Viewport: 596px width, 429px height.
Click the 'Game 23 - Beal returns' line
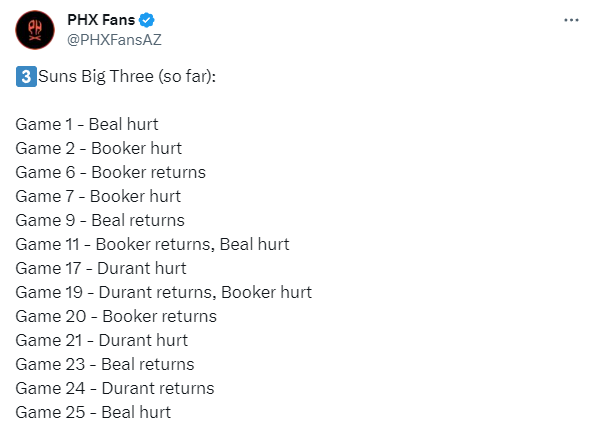coord(105,364)
